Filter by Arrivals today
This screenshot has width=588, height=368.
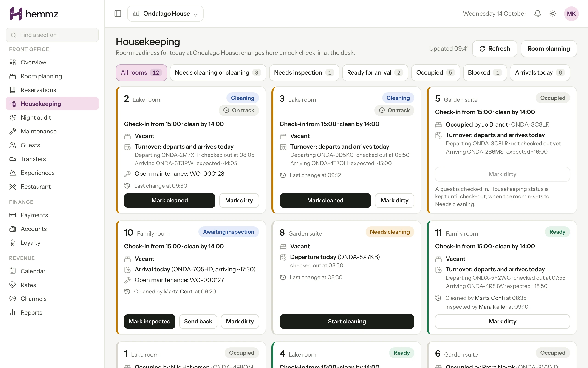[540, 72]
